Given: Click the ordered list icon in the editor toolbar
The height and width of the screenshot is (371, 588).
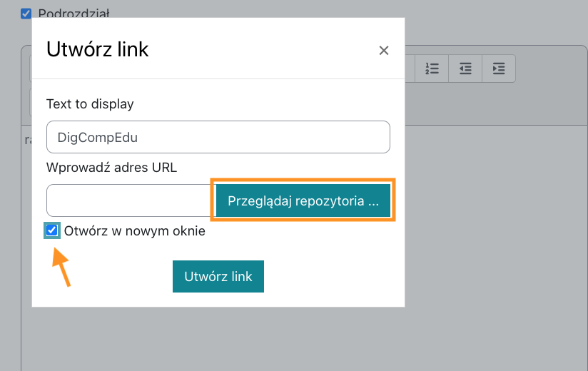Looking at the screenshot, I should (432, 68).
